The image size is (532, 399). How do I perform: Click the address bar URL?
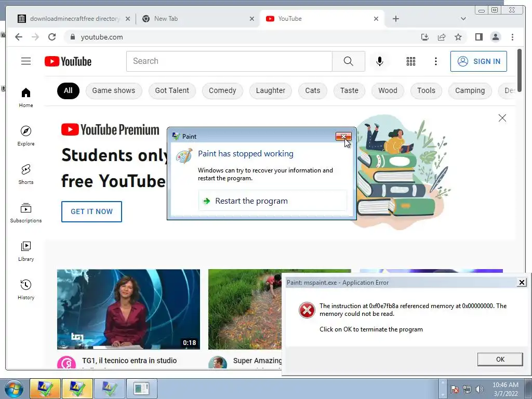102,37
